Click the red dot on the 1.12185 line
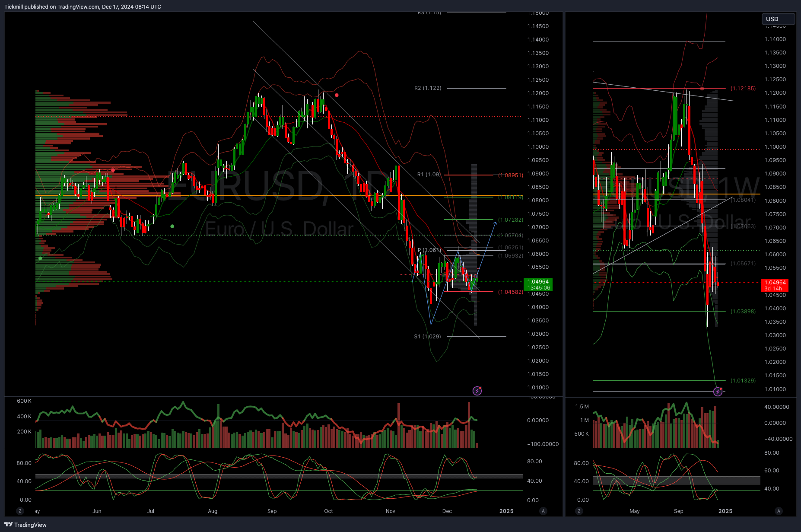801x532 pixels. (702, 89)
